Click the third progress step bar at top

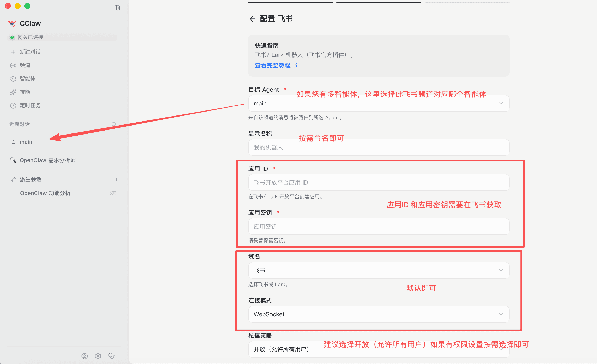pyautogui.click(x=467, y=3)
